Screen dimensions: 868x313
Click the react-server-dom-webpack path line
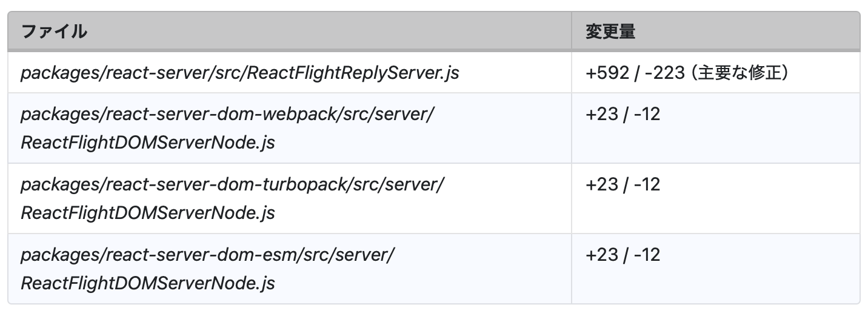(227, 114)
